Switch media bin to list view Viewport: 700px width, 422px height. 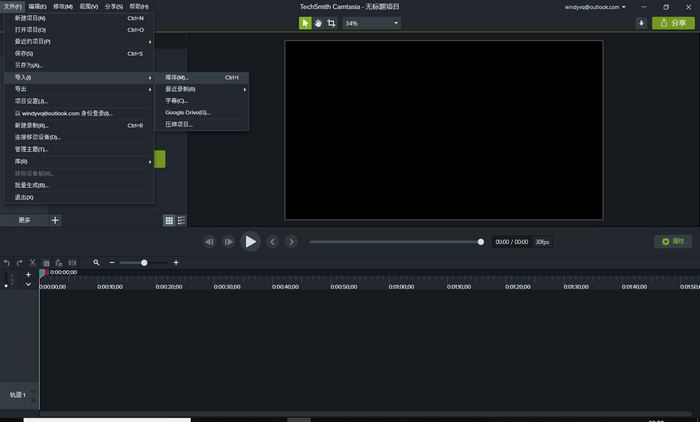pos(181,221)
